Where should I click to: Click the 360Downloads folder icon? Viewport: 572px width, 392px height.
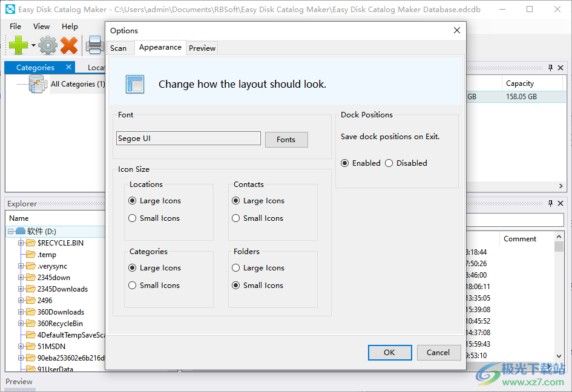[x=31, y=312]
